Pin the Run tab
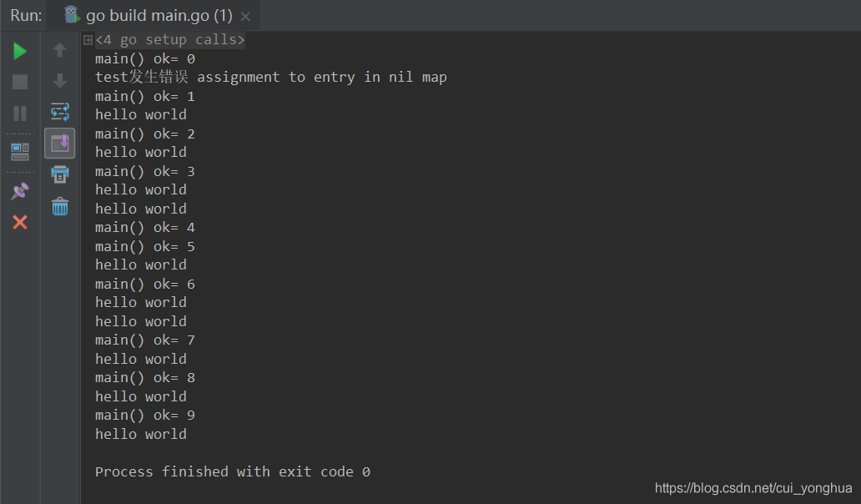This screenshot has width=861, height=504. click(x=18, y=191)
